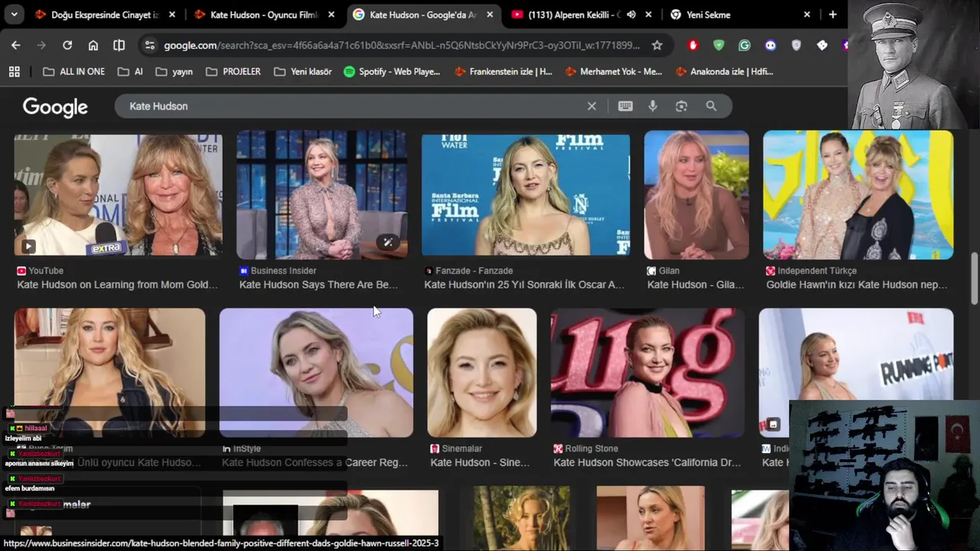Viewport: 980px width, 551px height.
Task: View site information for google.com
Action: 149,45
